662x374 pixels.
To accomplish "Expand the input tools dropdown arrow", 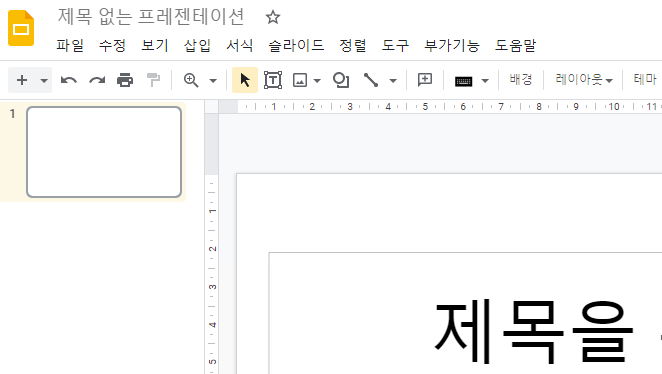I will pos(485,81).
